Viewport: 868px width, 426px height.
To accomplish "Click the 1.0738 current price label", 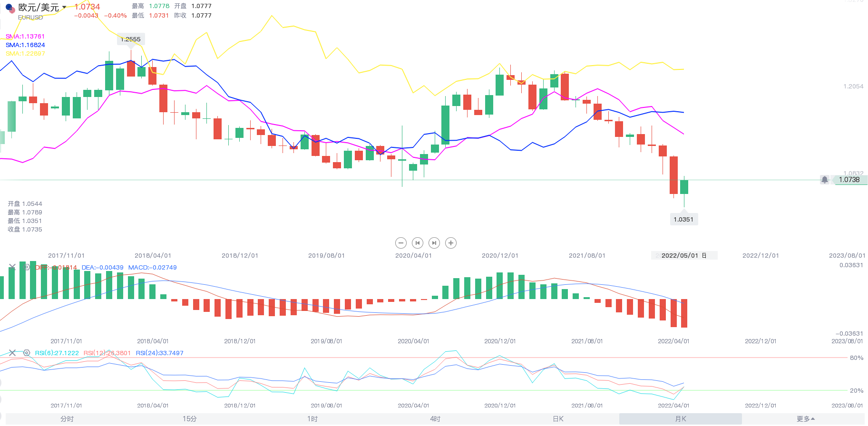I will pos(849,180).
